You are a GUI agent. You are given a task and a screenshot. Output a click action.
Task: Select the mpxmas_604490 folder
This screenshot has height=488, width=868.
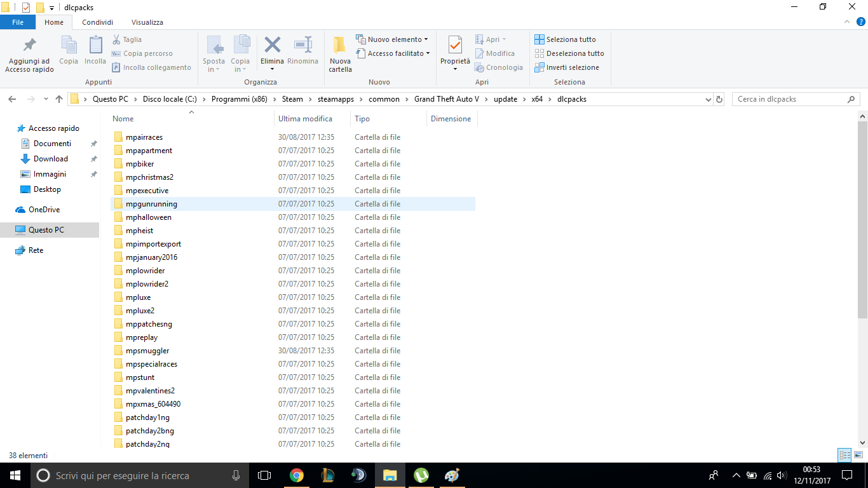pyautogui.click(x=292, y=404)
